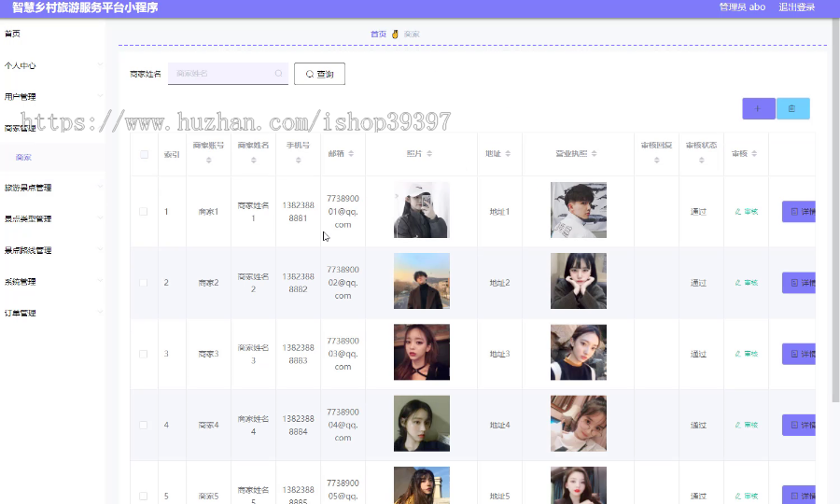Click the 查询 search button
The image size is (840, 504).
click(x=319, y=74)
